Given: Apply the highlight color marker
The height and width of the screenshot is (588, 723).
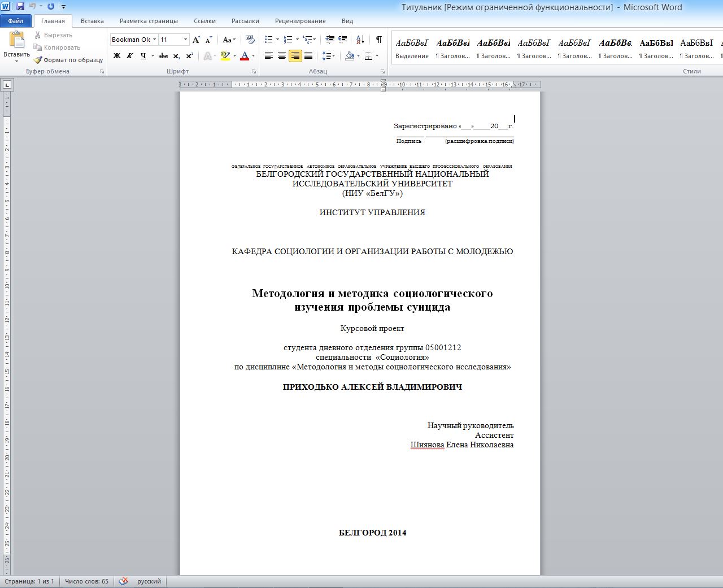Looking at the screenshot, I should click(x=225, y=56).
